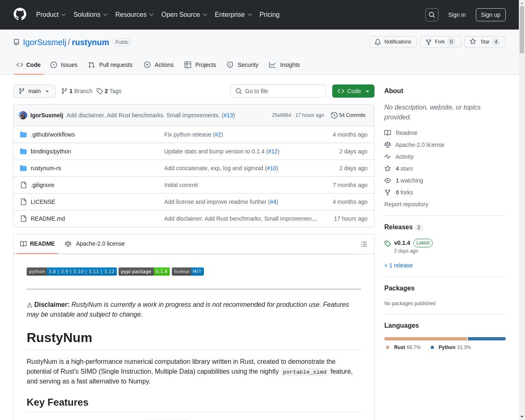Open commit hash 25e8964

281,115
